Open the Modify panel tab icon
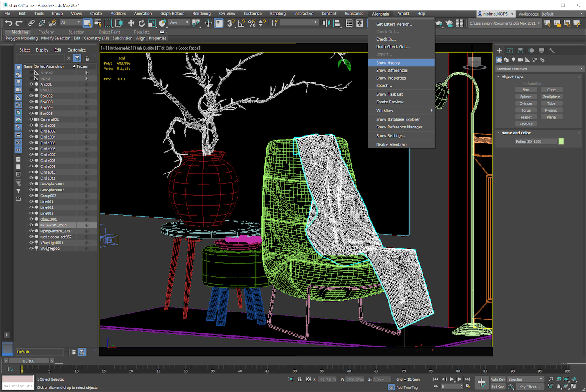The image size is (586, 392). click(x=510, y=50)
